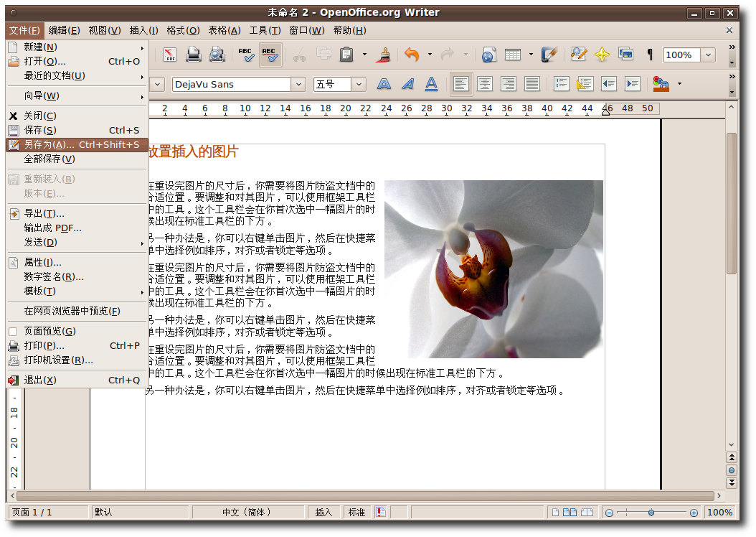Open the 100% zoom level dropdown
Screen dimensions: 756x537
[708, 55]
